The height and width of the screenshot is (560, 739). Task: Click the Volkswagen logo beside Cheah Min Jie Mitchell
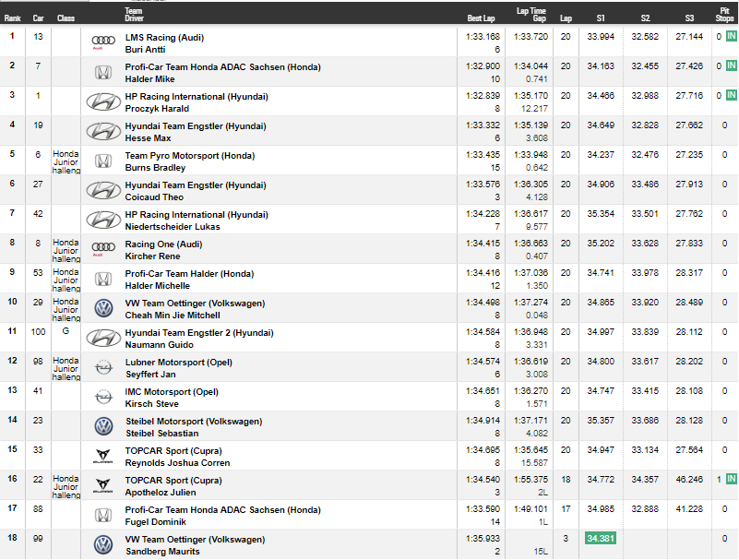click(103, 309)
